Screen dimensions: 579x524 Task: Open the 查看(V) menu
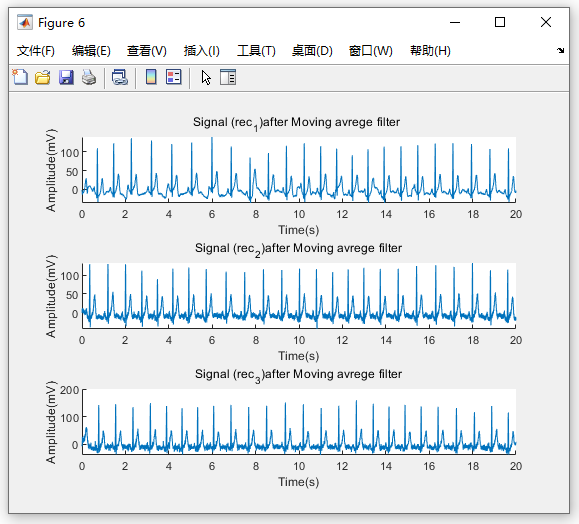147,51
